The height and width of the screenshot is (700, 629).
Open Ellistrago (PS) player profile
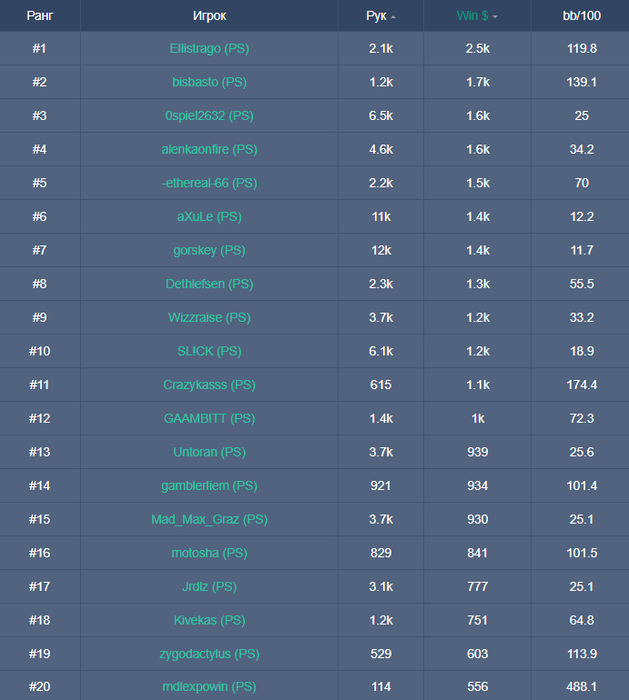[x=209, y=49]
